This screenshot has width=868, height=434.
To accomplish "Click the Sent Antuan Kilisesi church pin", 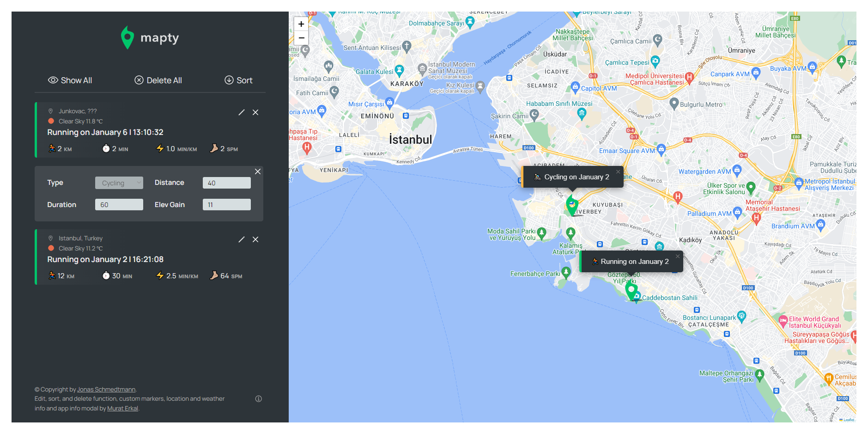I will point(407,46).
